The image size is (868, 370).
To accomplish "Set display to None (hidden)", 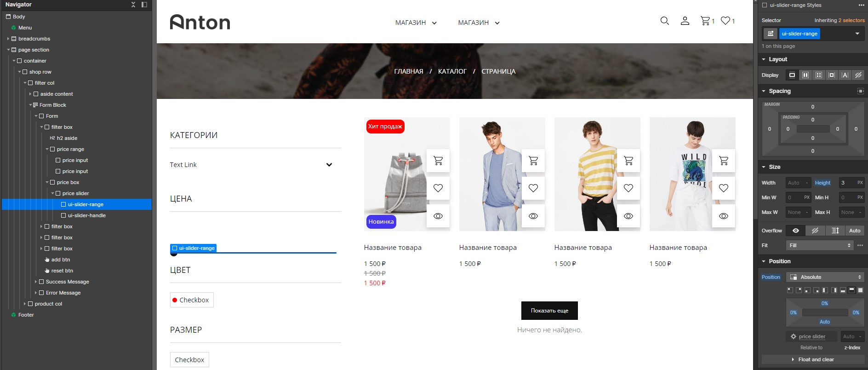I will [x=858, y=75].
